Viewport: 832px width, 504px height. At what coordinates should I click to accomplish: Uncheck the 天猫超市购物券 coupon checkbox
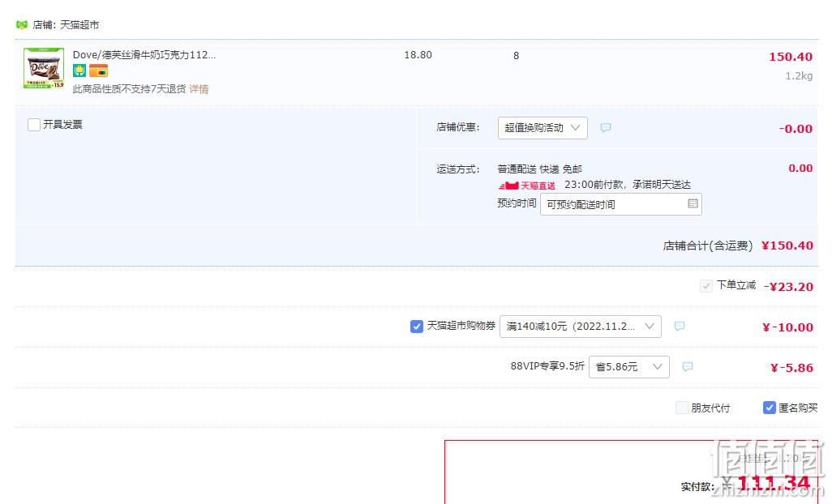coord(417,327)
